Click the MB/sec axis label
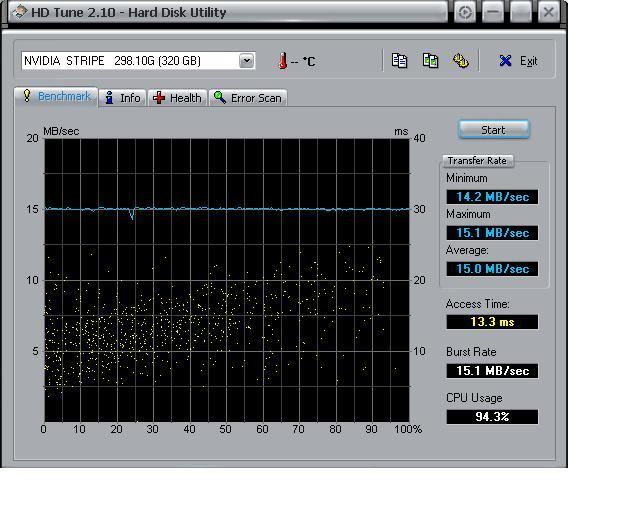 61,131
